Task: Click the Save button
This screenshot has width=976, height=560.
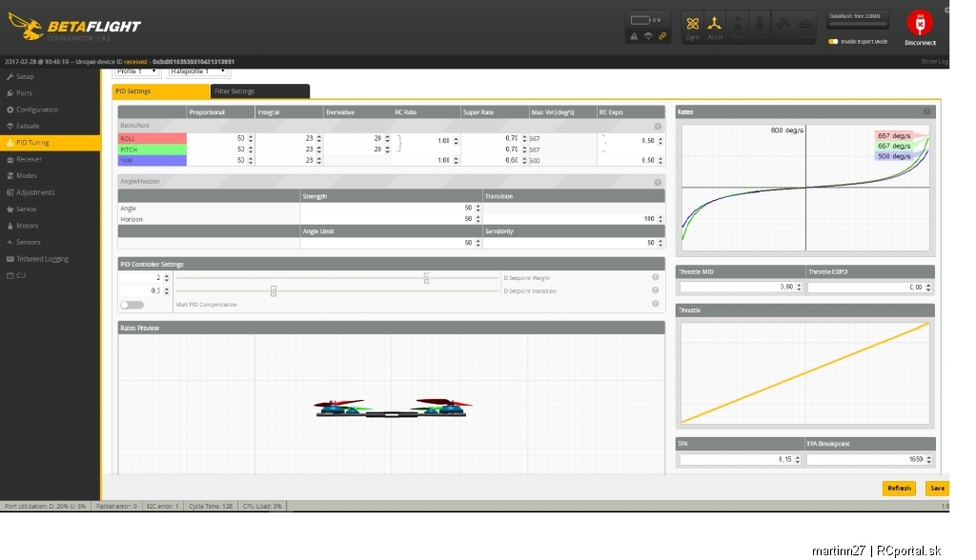Action: pos(938,489)
